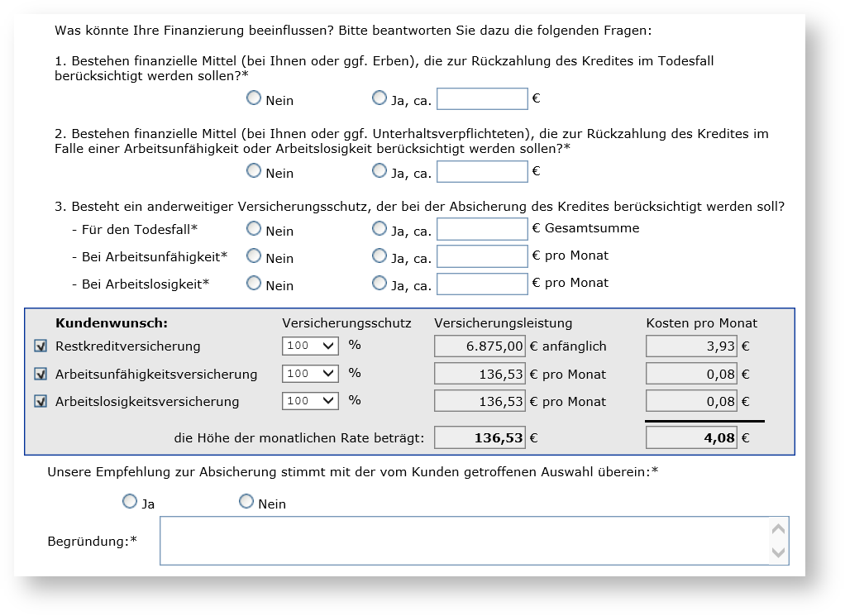Open Restkreditversicherung percentage dropdown
The height and width of the screenshot is (616, 845).
point(310,346)
